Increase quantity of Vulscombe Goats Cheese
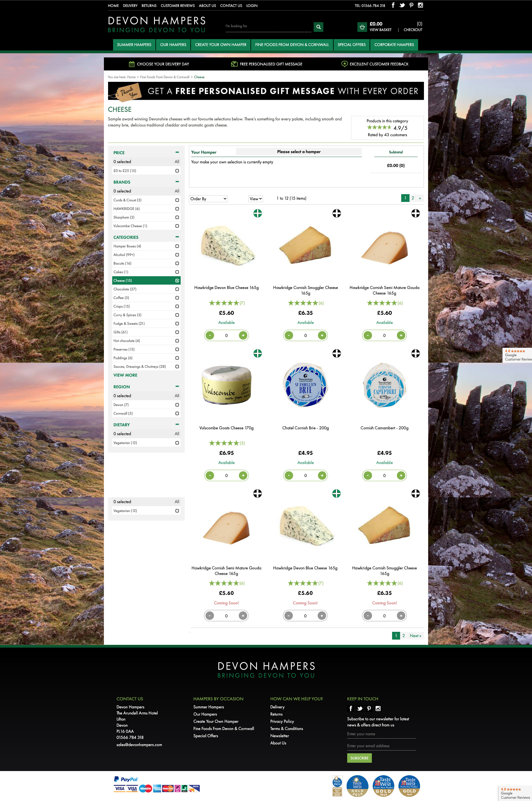532x801 pixels. point(243,475)
